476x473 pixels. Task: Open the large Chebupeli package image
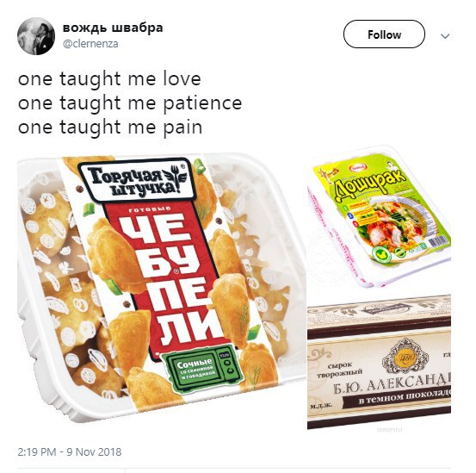click(x=161, y=287)
